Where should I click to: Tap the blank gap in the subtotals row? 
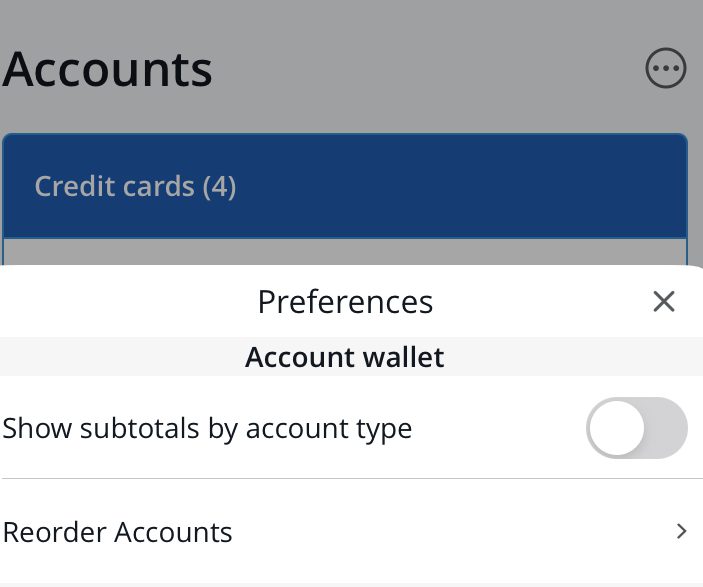[x=500, y=429]
